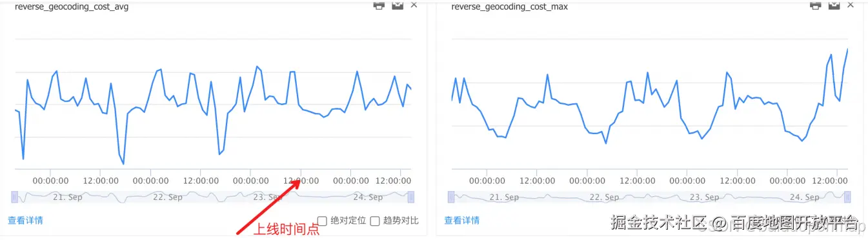Viewport: 868px width, 240px height.
Task: Enable the 绝对定位 checkbox
Action: click(322, 221)
